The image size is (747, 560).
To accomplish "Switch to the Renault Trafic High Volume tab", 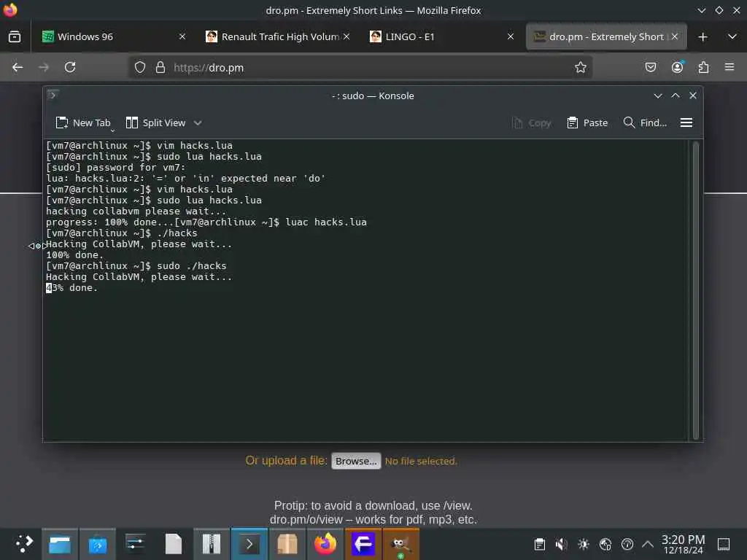I will pos(278,36).
